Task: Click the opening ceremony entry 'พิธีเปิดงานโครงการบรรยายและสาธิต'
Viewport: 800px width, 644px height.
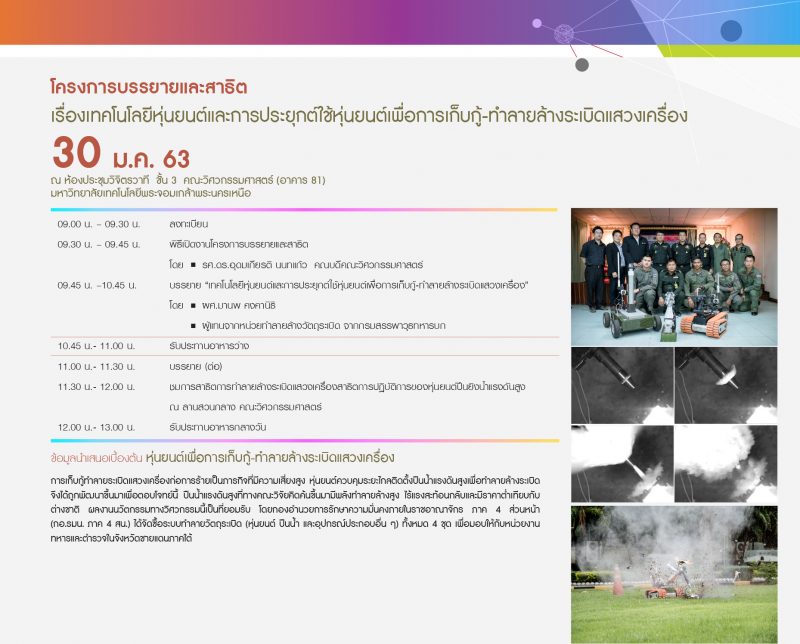Action: tap(238, 244)
